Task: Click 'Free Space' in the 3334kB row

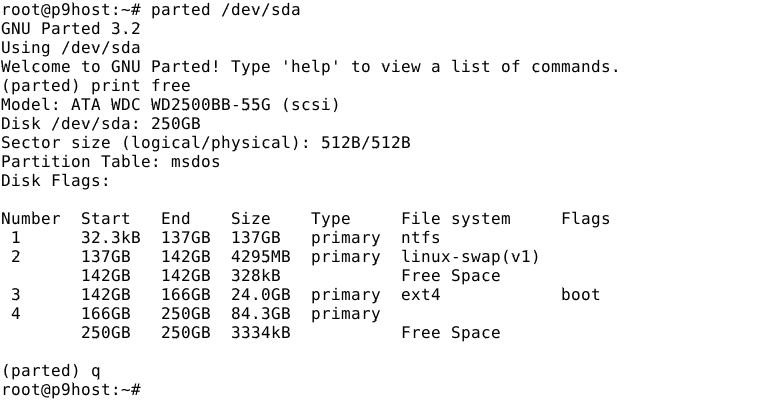Action: pos(450,333)
